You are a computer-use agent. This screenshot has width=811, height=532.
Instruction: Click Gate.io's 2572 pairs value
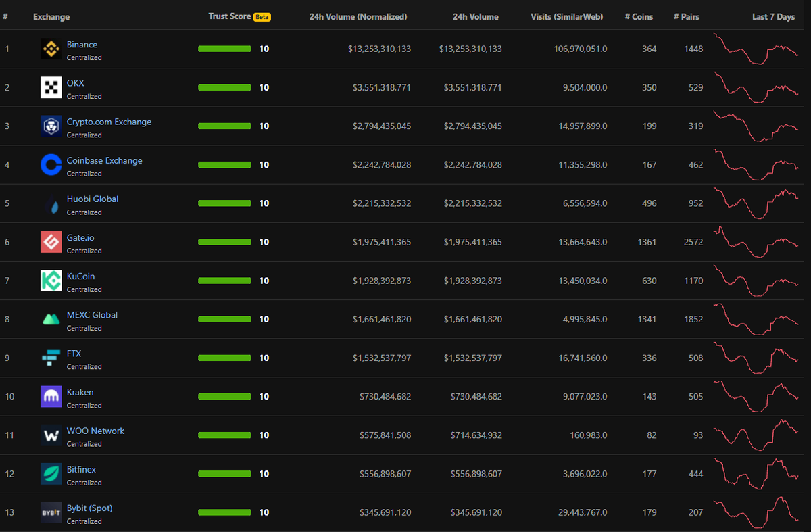(693, 242)
